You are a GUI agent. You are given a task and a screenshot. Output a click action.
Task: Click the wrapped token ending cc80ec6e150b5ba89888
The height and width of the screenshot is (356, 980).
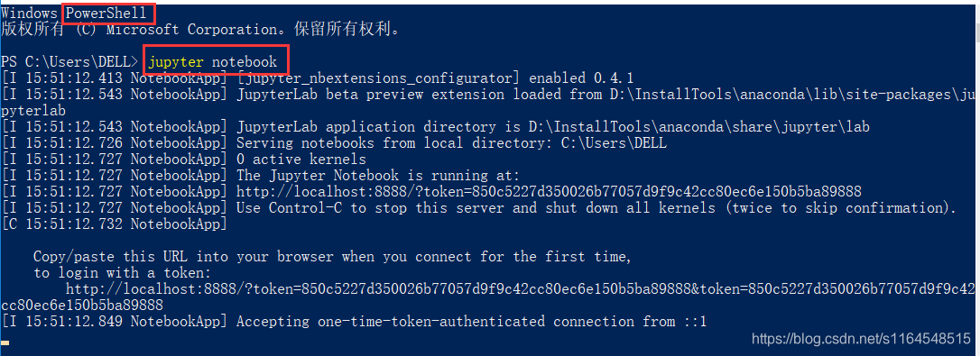pyautogui.click(x=82, y=306)
